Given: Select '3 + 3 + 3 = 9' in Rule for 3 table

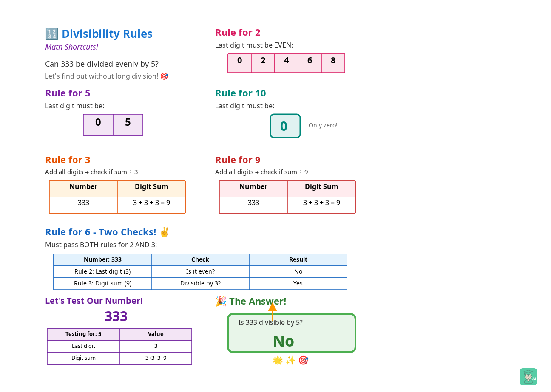Looking at the screenshot, I should (x=151, y=205).
